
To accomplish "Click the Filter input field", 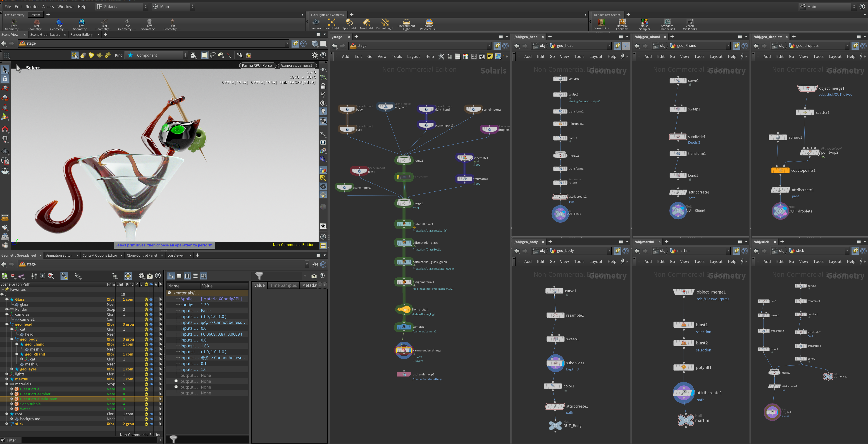I will pos(89,440).
